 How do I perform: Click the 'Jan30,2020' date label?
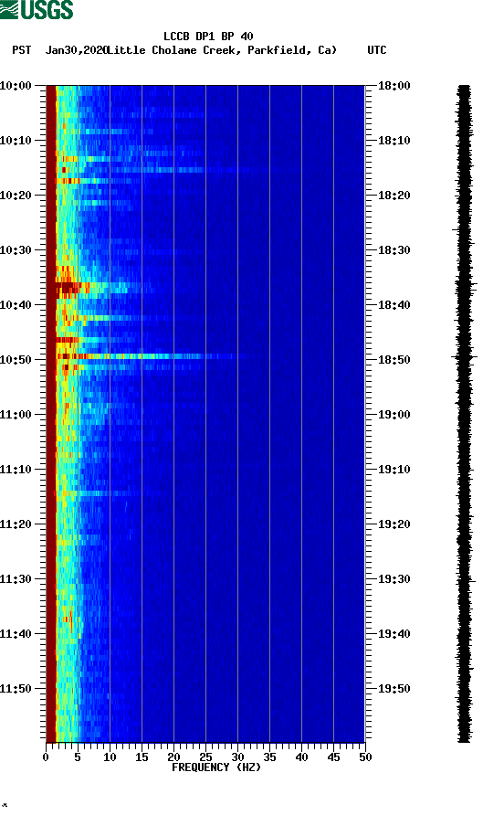pos(76,50)
